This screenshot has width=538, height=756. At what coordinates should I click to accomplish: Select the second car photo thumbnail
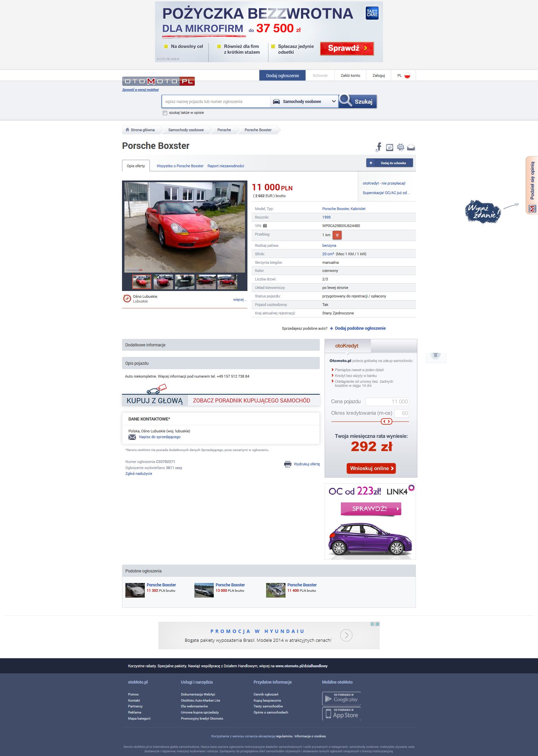coord(163,282)
